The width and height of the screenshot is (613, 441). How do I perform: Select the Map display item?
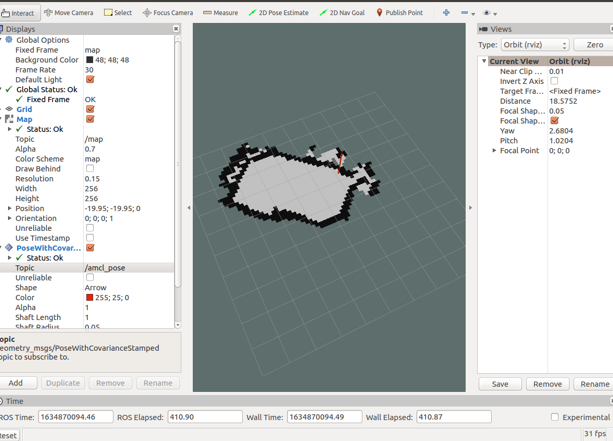[24, 119]
